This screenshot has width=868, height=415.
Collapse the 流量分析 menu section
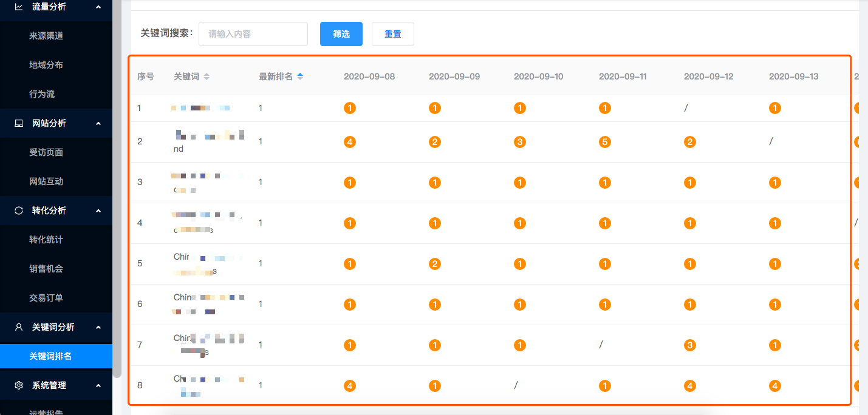click(x=98, y=7)
